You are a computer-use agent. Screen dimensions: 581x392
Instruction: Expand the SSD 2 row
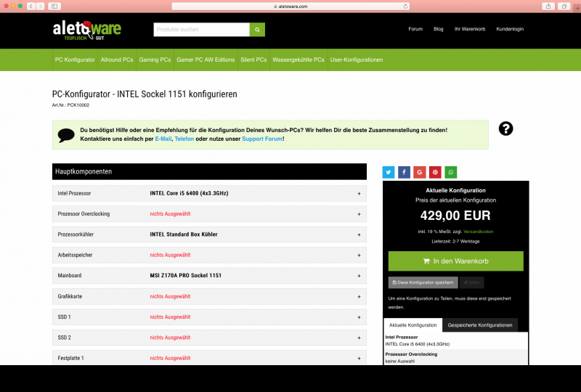pyautogui.click(x=209, y=338)
